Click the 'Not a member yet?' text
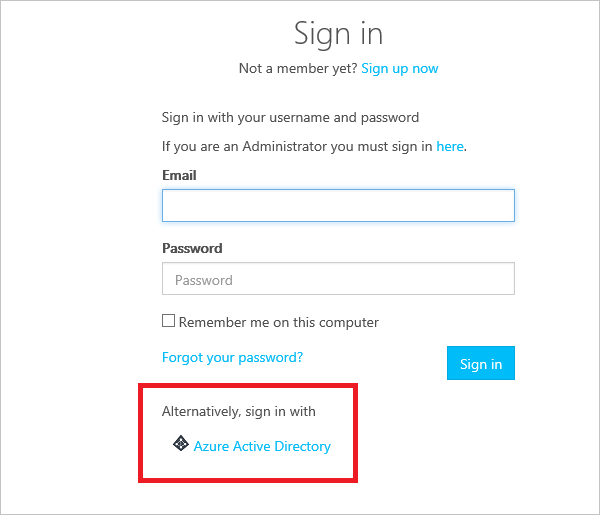Screen dimensions: 600x515 (x=297, y=68)
